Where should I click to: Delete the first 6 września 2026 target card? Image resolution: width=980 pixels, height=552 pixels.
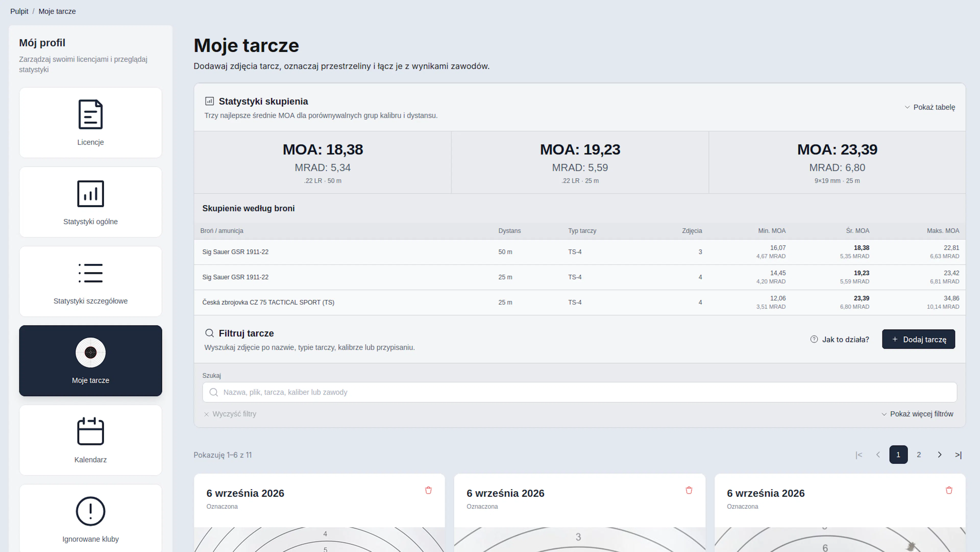point(428,490)
